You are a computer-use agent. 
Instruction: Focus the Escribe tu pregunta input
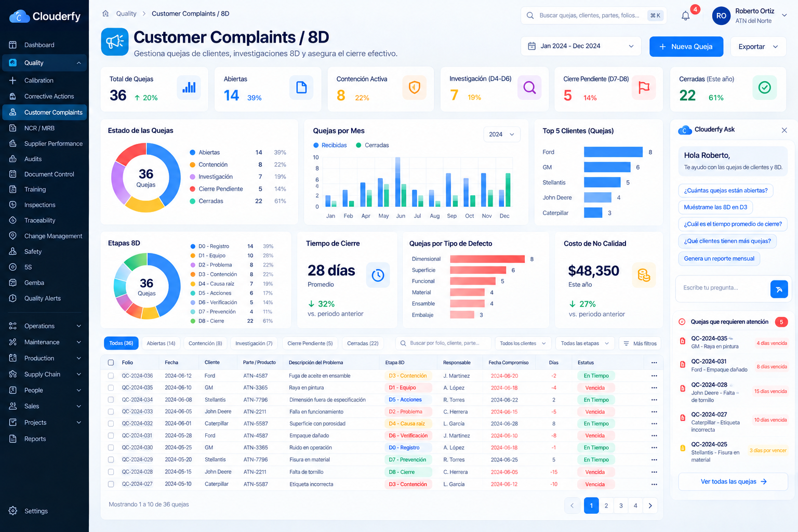tap(723, 288)
